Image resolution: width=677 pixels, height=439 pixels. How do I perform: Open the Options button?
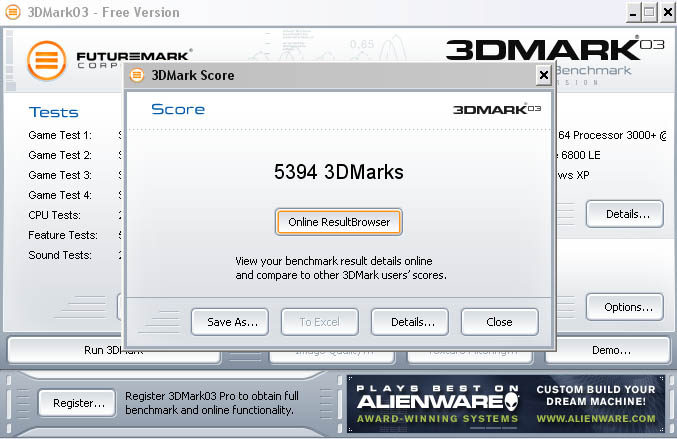tap(625, 307)
